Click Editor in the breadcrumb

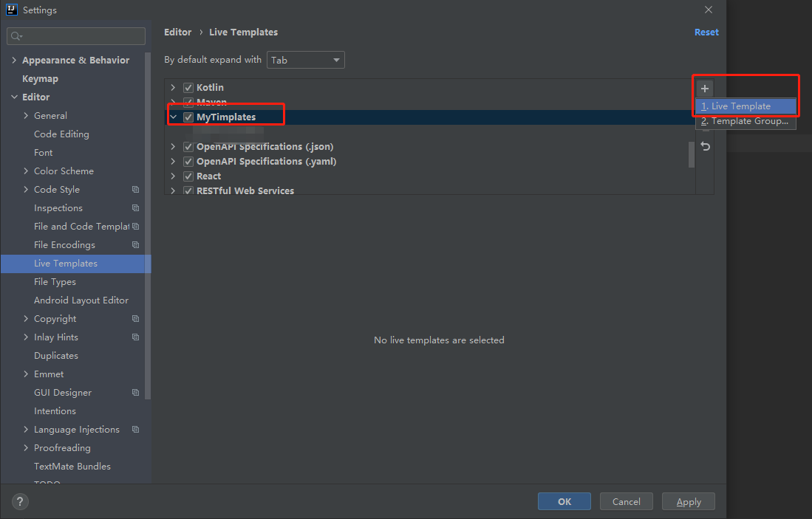coord(177,32)
